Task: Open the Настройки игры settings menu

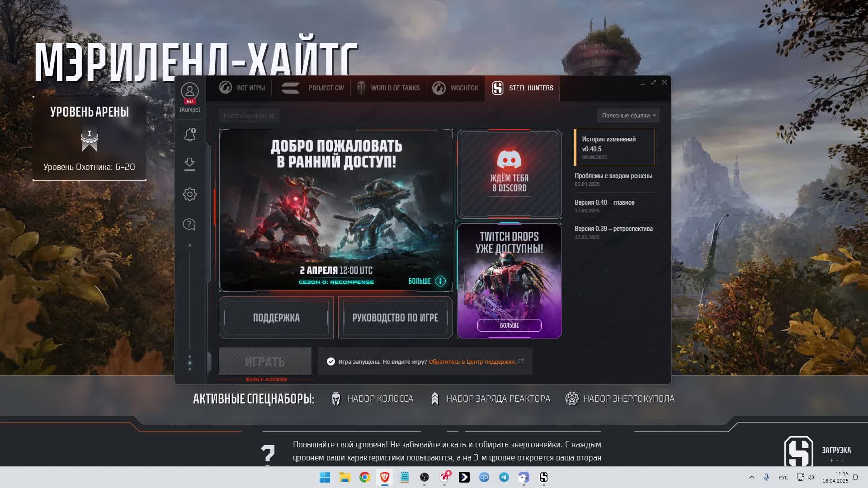Action: (x=249, y=116)
